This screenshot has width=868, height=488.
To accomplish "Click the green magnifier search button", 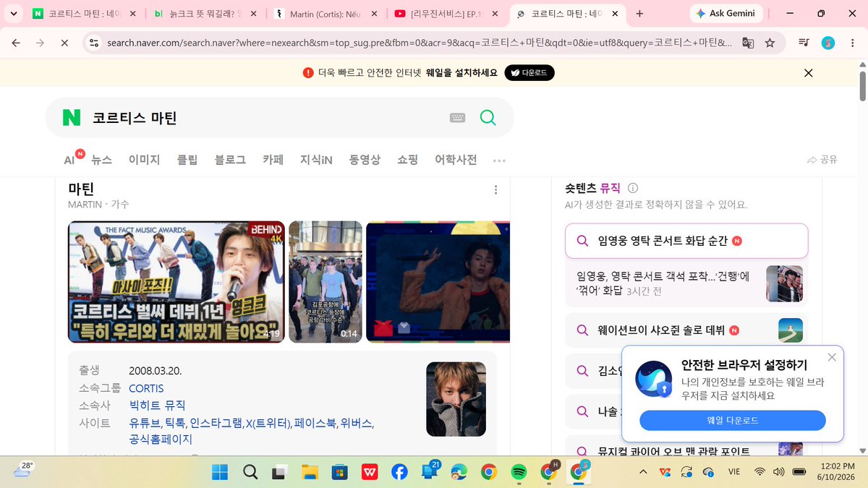I will click(x=488, y=117).
